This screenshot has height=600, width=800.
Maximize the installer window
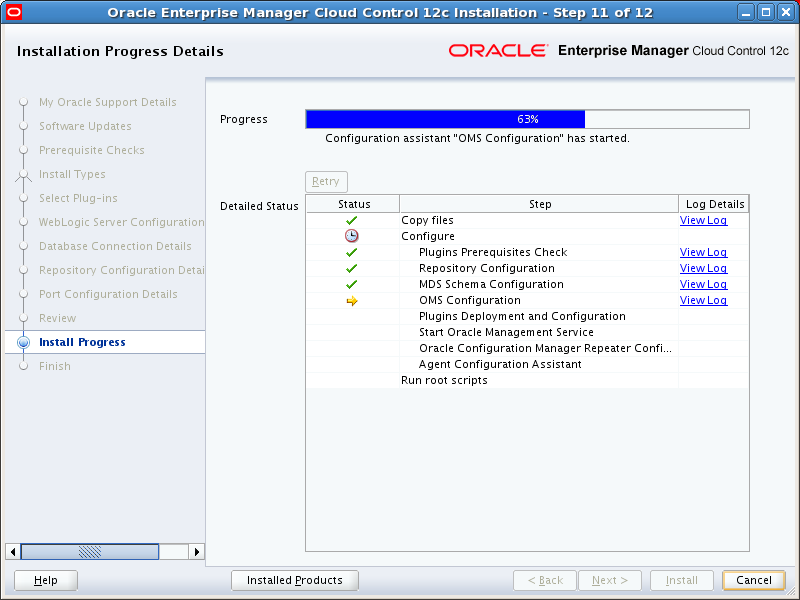point(766,12)
